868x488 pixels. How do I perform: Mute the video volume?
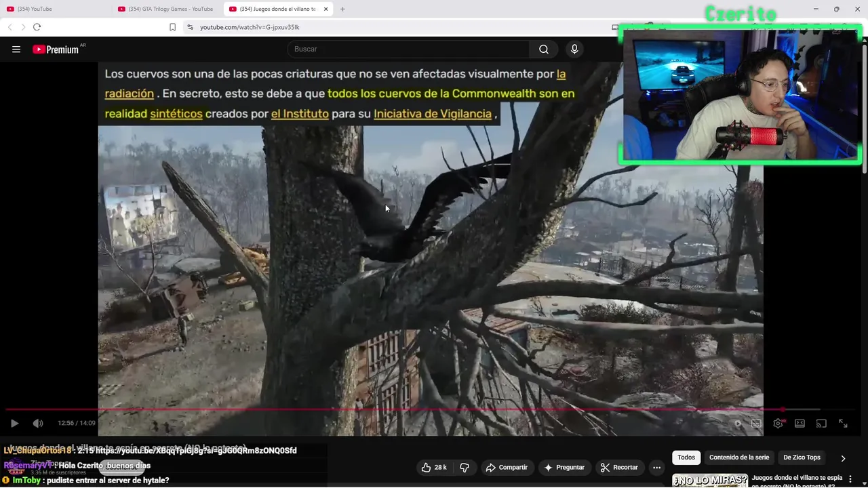(x=38, y=423)
